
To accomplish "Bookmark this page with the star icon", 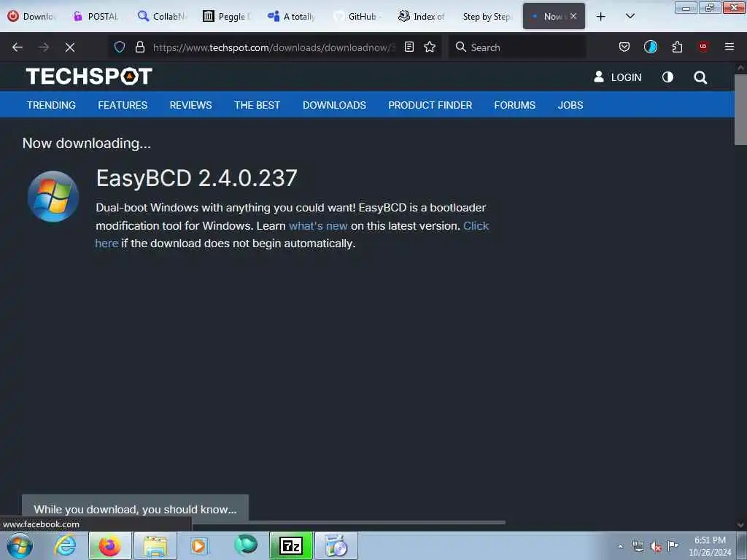I will coord(430,47).
